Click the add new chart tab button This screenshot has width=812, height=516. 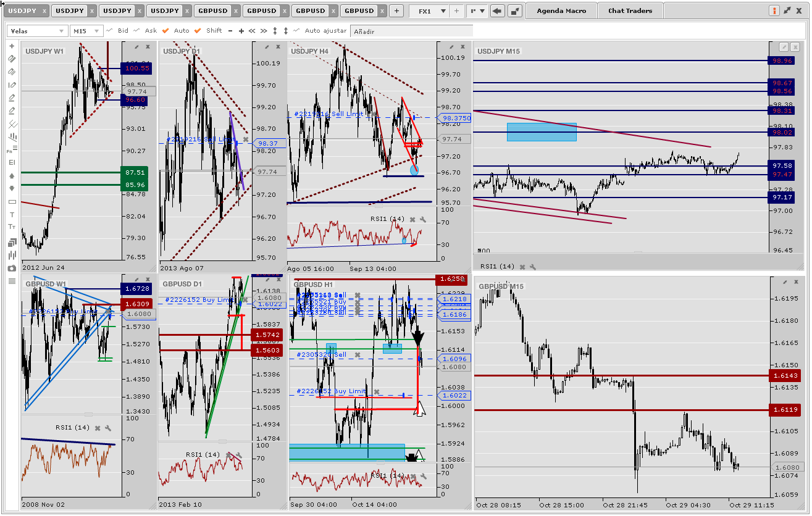[396, 11]
